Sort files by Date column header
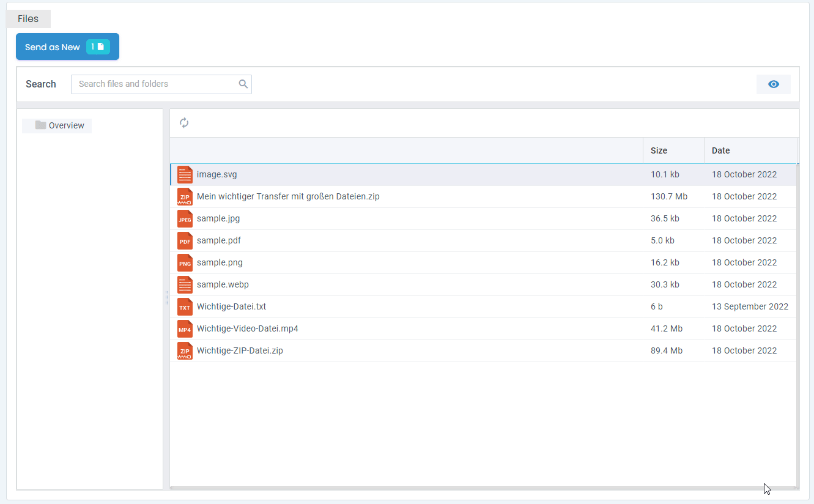 720,150
